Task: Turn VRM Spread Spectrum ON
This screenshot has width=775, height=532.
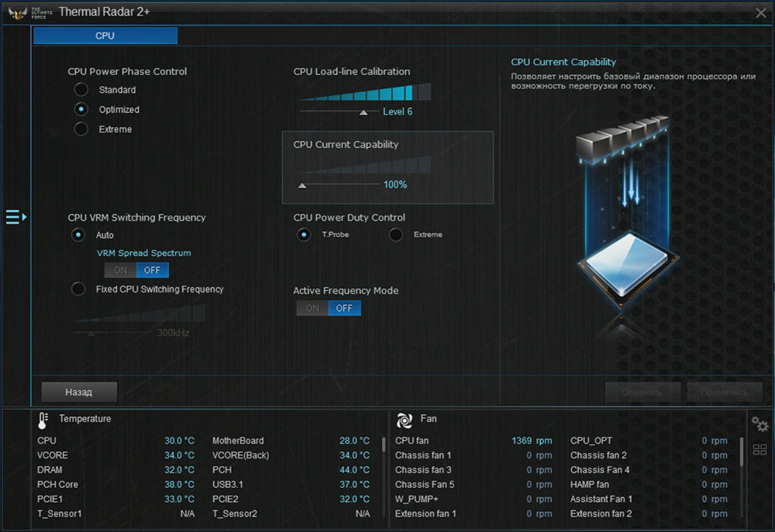Action: [120, 270]
